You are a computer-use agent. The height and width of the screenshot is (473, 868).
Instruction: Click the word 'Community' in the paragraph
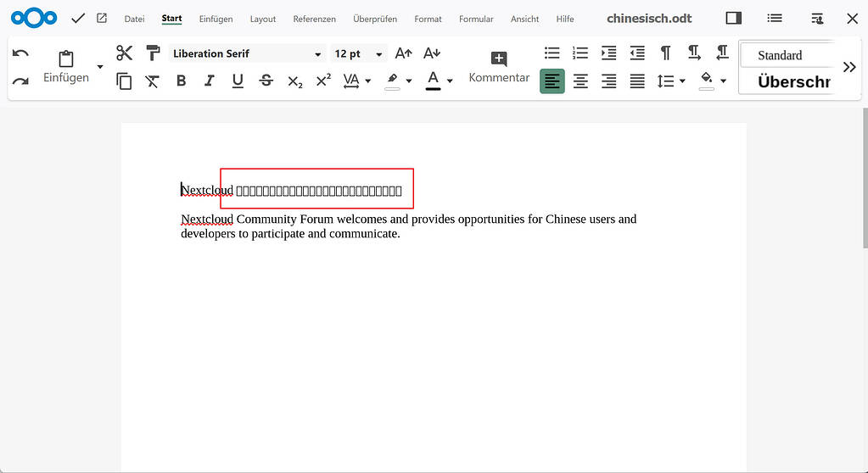pos(266,219)
